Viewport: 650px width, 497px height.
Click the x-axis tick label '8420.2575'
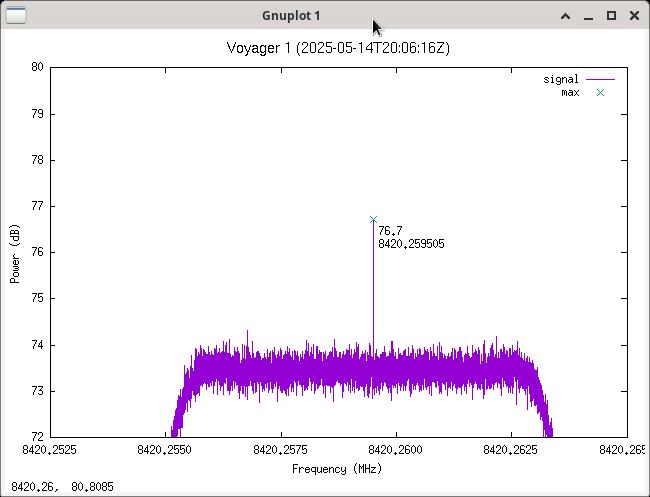[281, 450]
